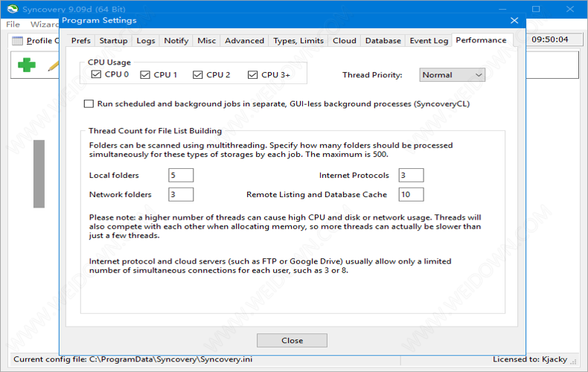Uncheck the CPU 0 checkbox
This screenshot has width=588, height=372.
(x=96, y=74)
